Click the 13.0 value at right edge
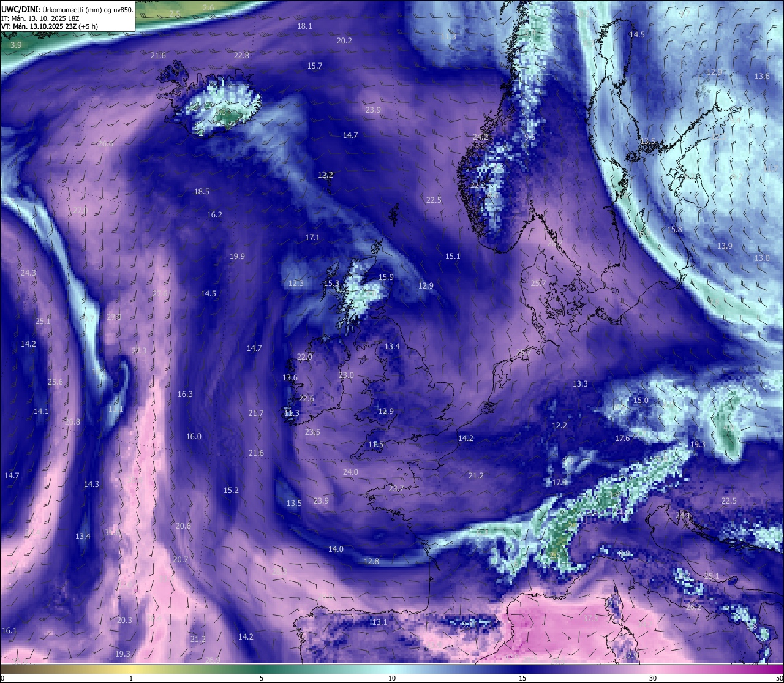 click(x=762, y=258)
